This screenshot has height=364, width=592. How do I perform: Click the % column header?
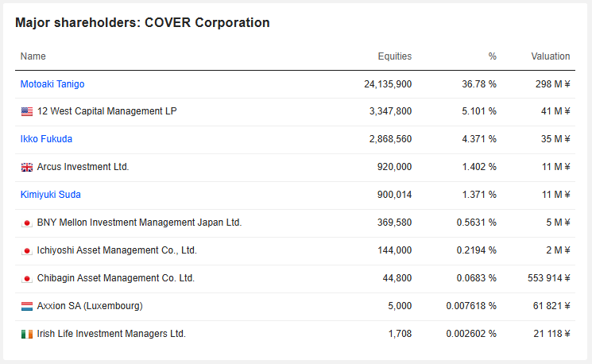(493, 56)
